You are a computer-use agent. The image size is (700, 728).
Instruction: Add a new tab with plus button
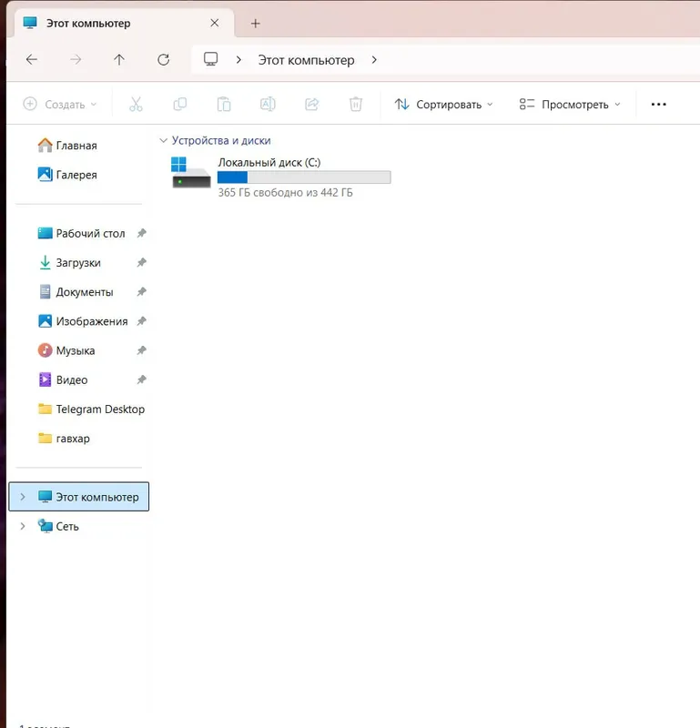coord(255,24)
